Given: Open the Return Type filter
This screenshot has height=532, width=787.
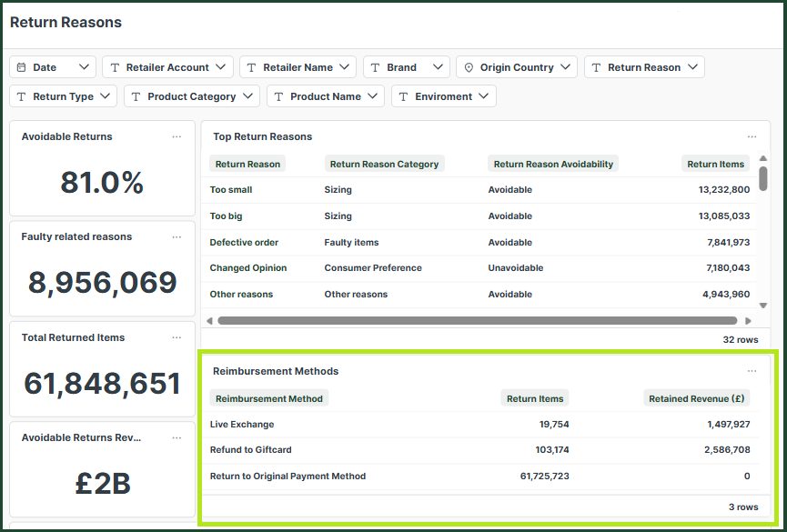Looking at the screenshot, I should click(x=64, y=96).
